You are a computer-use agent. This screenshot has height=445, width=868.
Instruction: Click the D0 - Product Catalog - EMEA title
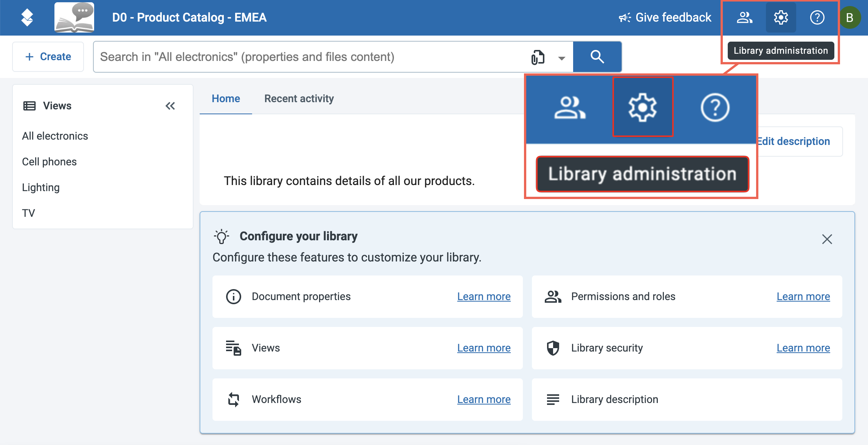click(x=189, y=17)
